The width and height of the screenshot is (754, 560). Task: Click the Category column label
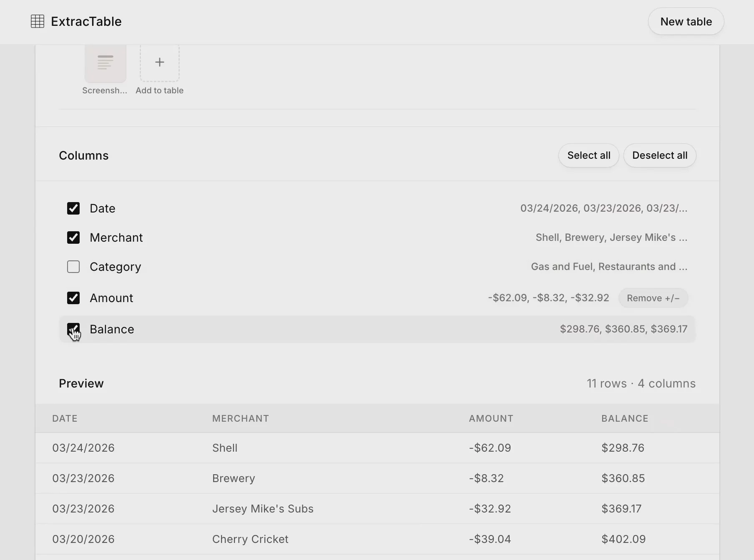116,267
